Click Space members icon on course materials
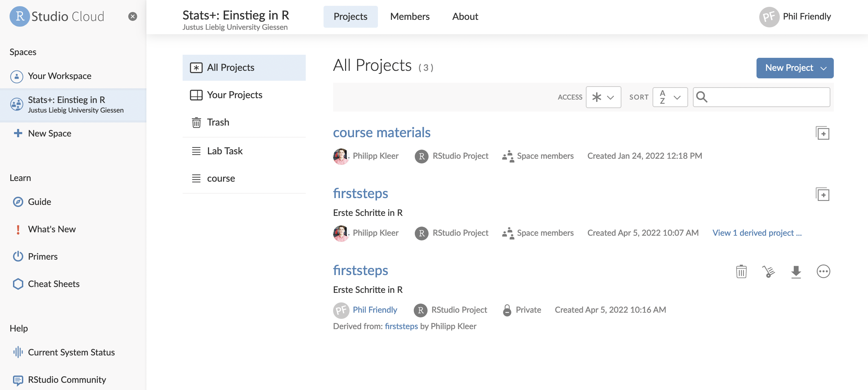 click(x=508, y=156)
